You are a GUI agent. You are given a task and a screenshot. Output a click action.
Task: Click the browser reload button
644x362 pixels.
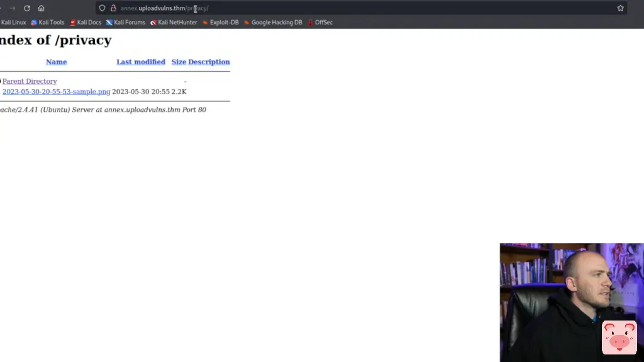pos(26,8)
